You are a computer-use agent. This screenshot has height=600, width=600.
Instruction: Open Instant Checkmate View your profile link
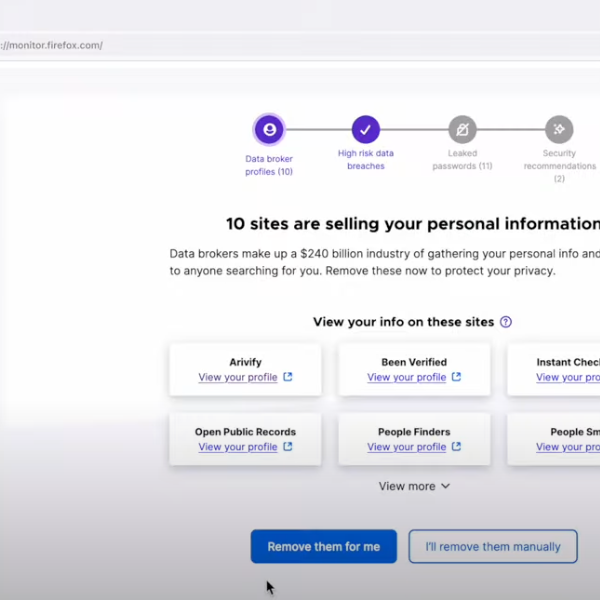pos(567,377)
